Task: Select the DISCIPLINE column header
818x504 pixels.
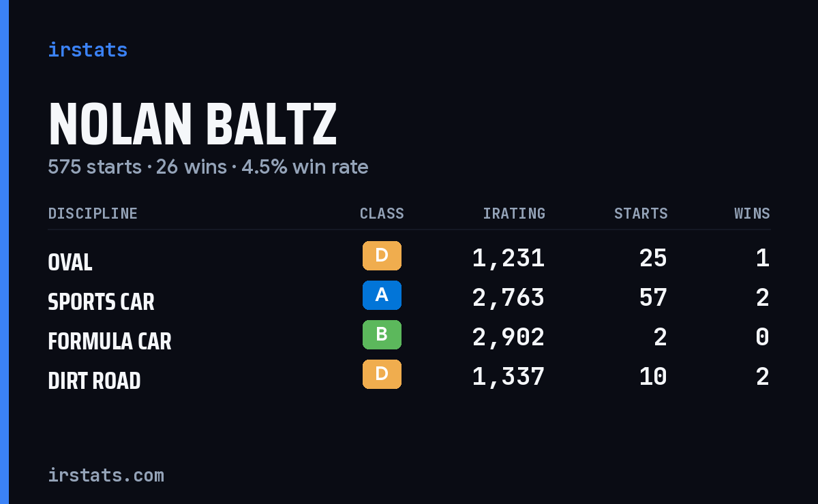Action: [x=93, y=214]
